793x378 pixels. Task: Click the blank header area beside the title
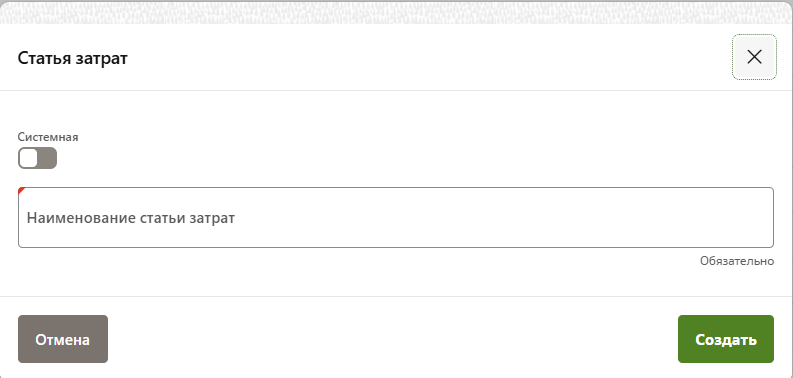pos(430,57)
